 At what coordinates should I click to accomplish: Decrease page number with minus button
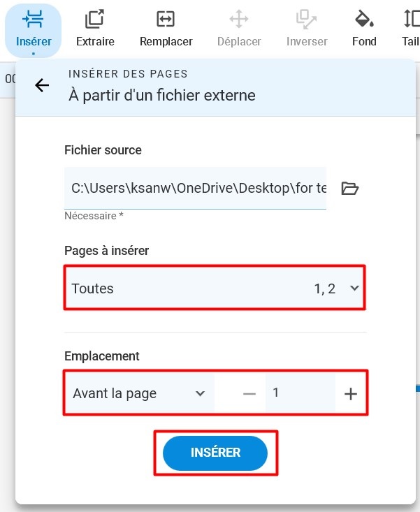point(249,394)
